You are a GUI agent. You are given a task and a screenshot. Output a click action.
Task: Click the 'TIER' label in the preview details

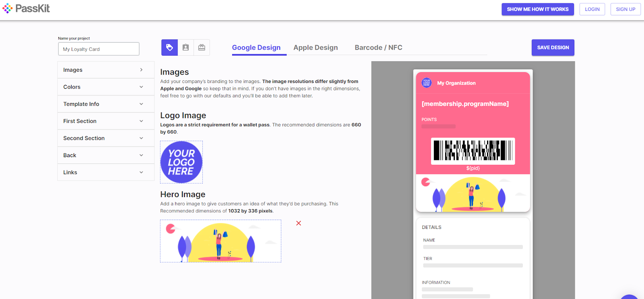pos(427,259)
